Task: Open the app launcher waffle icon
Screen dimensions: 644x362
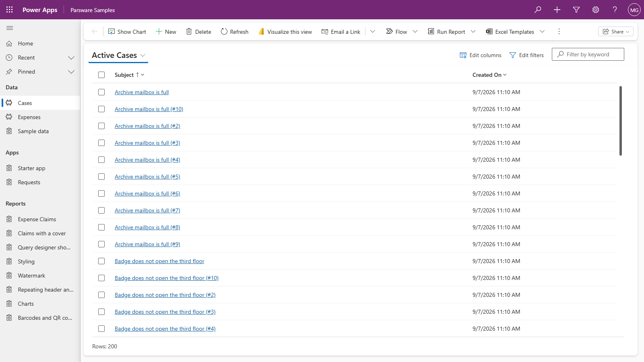Action: [10, 10]
